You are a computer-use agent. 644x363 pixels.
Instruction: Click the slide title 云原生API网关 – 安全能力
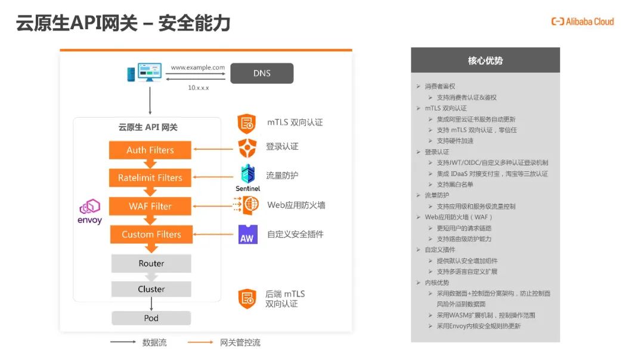pos(123,23)
